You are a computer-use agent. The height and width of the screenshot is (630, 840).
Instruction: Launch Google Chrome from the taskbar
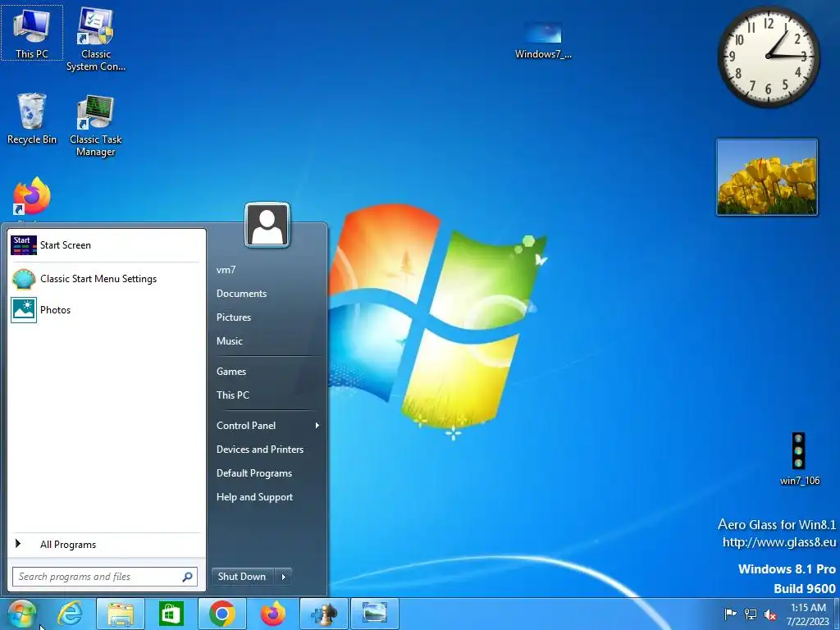pyautogui.click(x=221, y=614)
